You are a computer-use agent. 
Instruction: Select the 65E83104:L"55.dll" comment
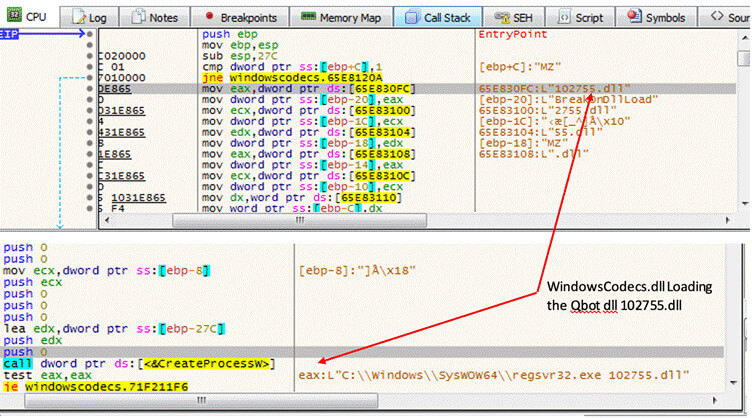tap(540, 132)
